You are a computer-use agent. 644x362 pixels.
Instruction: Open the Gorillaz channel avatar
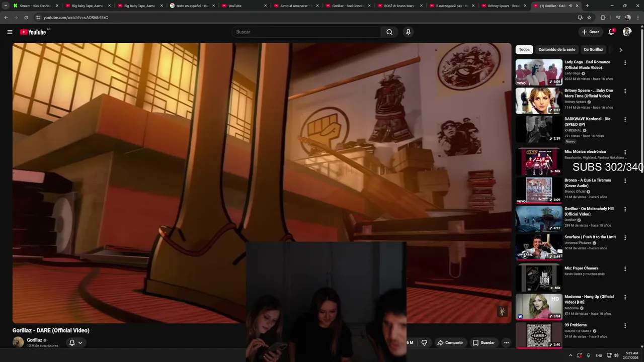(x=18, y=342)
